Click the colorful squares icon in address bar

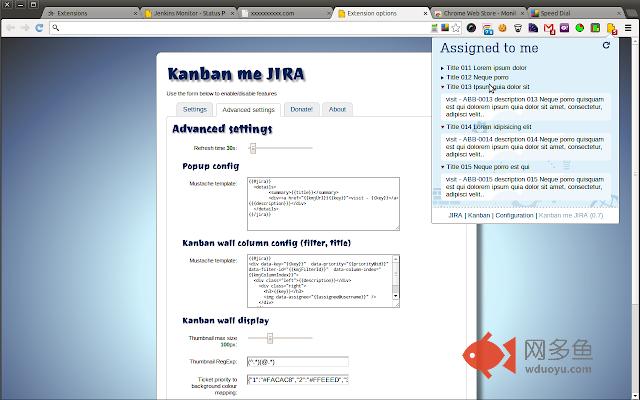tap(445, 28)
